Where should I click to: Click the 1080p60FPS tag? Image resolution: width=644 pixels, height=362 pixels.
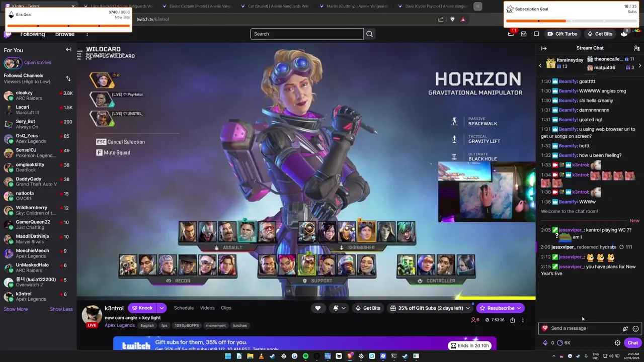186,325
